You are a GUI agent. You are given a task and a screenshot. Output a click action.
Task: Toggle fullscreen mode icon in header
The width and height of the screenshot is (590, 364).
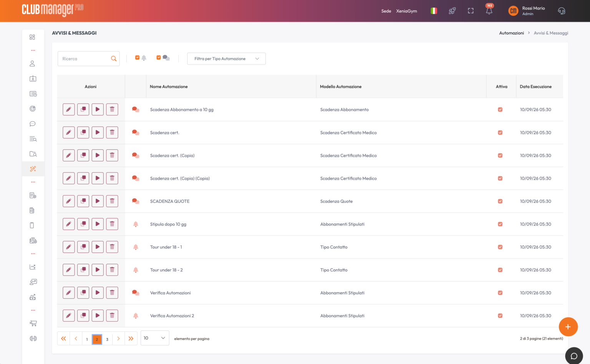point(471,11)
